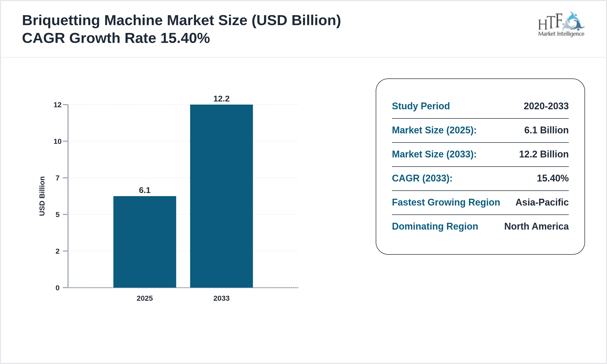
Task: Toggle the 2033 x-axis label
Action: click(221, 298)
